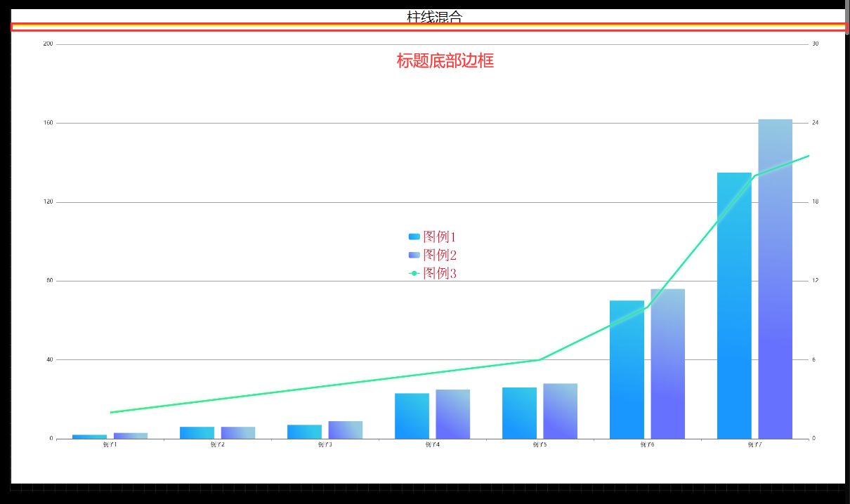
Task: Click the purple 图例2 legend swatch icon
Action: coord(414,255)
